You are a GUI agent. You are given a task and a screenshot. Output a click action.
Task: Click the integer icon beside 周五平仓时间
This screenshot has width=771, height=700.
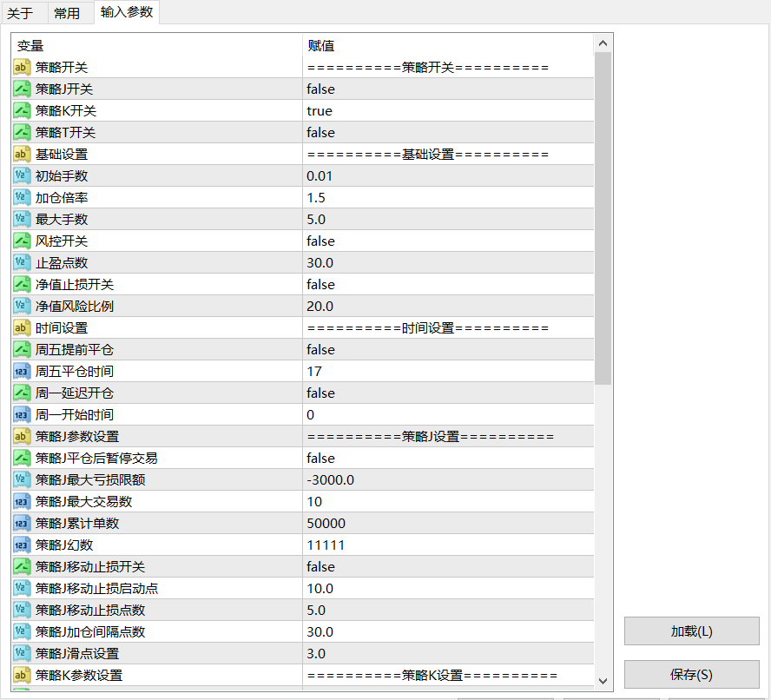pos(23,372)
